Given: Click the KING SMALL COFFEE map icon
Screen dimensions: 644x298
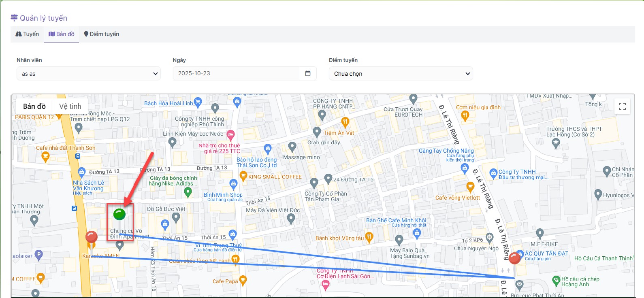Looking at the screenshot, I should [243, 176].
